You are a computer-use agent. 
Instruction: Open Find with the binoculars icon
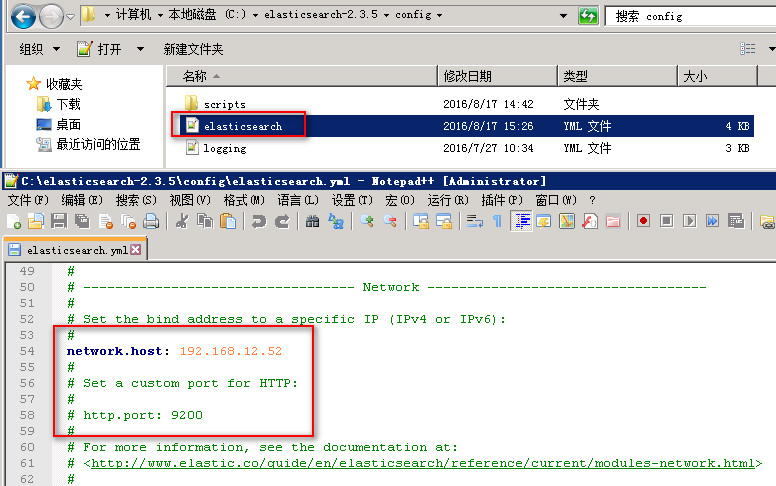[x=312, y=221]
